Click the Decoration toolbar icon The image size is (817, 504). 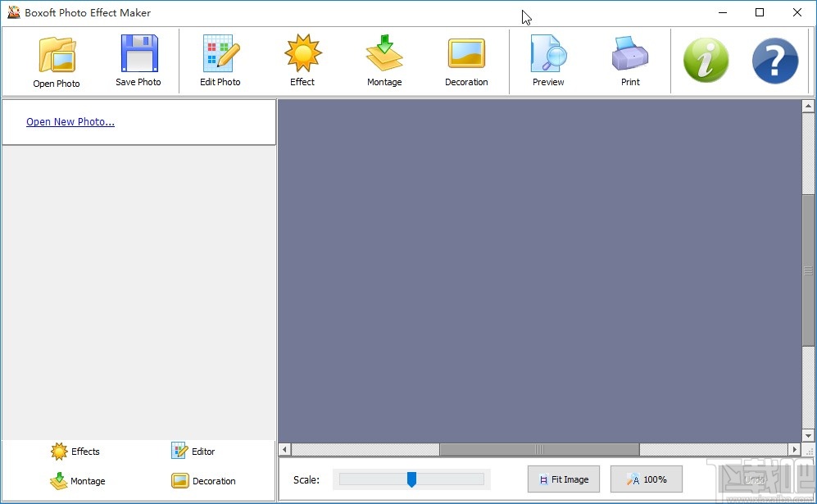[x=466, y=55]
